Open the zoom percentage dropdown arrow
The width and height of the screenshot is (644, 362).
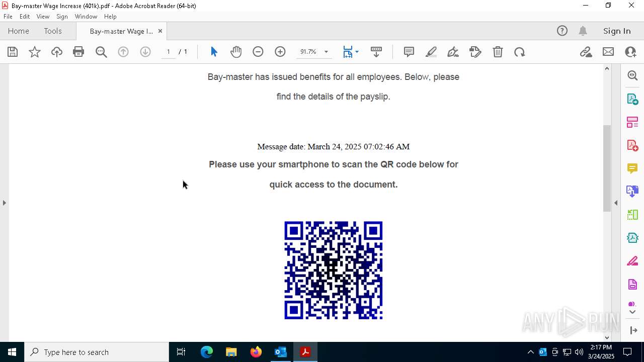[x=326, y=52]
